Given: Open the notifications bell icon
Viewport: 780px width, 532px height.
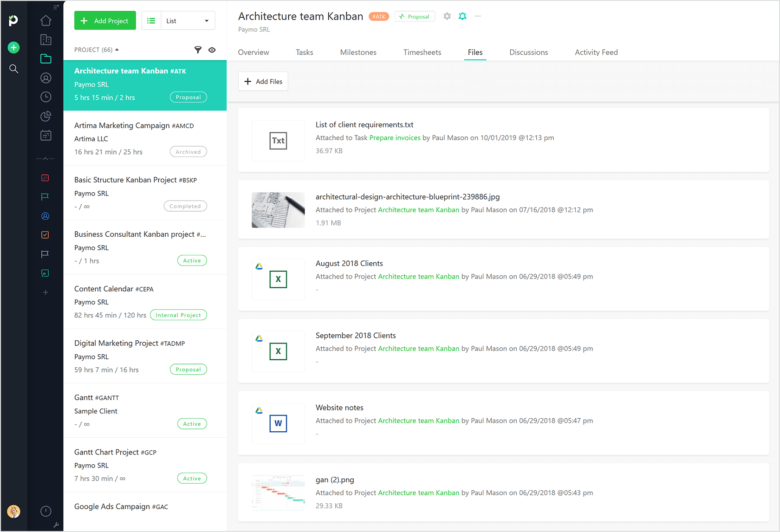Looking at the screenshot, I should coord(462,16).
